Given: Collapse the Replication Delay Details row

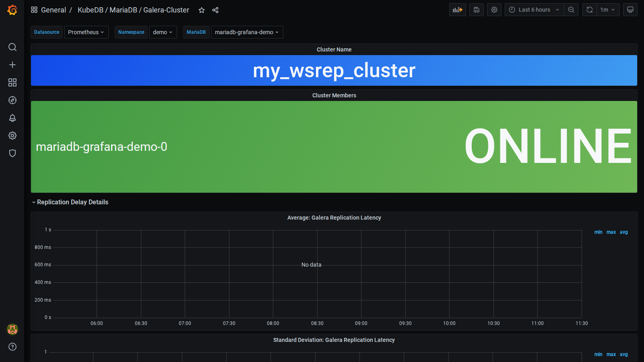Looking at the screenshot, I should pyautogui.click(x=70, y=202).
